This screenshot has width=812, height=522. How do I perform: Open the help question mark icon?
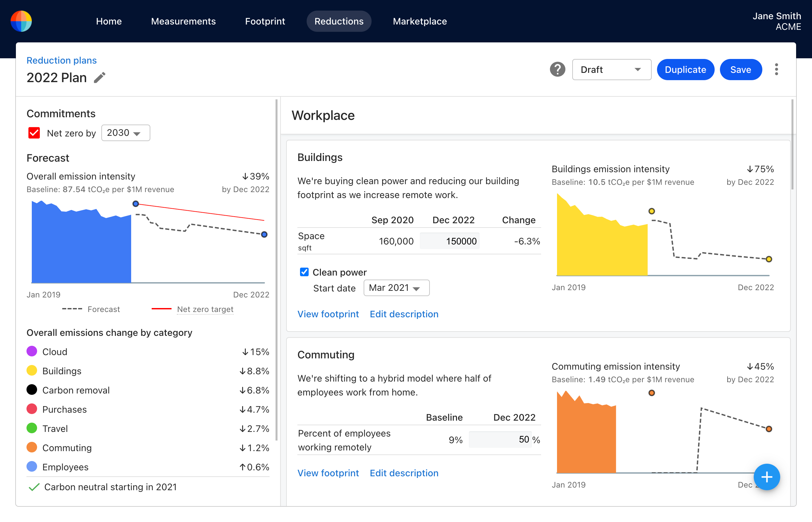click(557, 70)
